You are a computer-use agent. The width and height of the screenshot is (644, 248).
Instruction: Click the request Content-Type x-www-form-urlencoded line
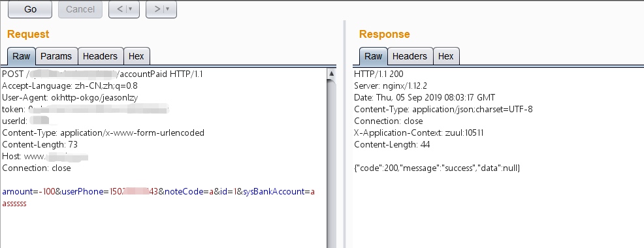pos(103,132)
